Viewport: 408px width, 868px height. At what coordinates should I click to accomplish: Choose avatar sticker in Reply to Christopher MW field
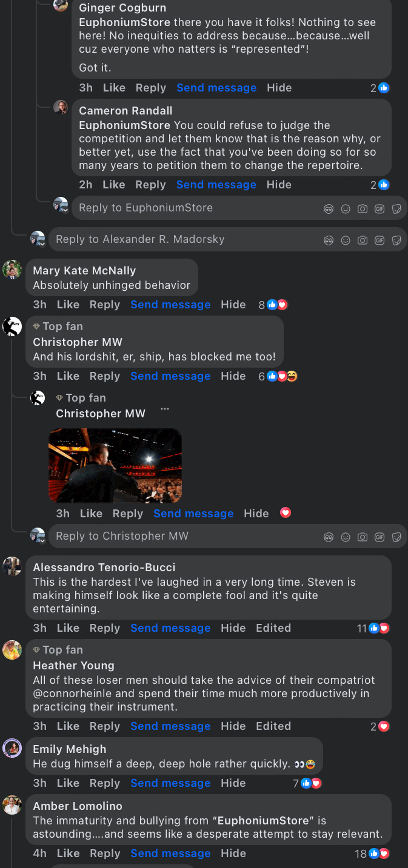[x=329, y=537]
